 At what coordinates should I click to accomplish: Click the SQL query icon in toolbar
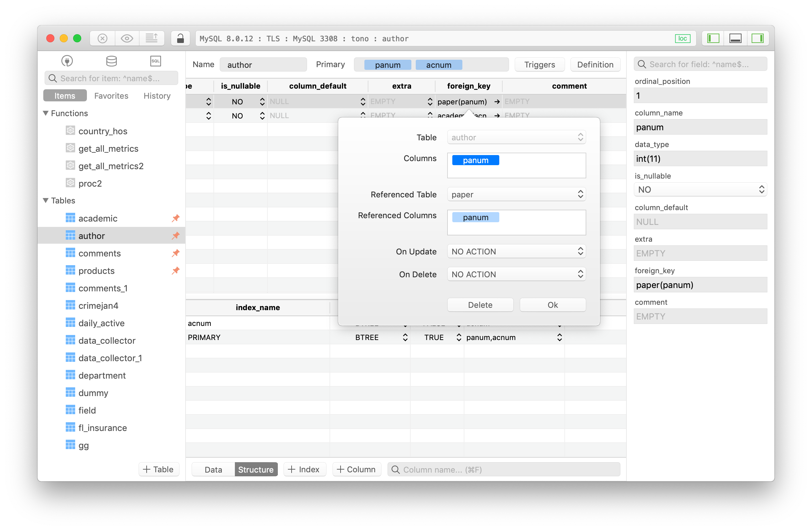pyautogui.click(x=155, y=61)
